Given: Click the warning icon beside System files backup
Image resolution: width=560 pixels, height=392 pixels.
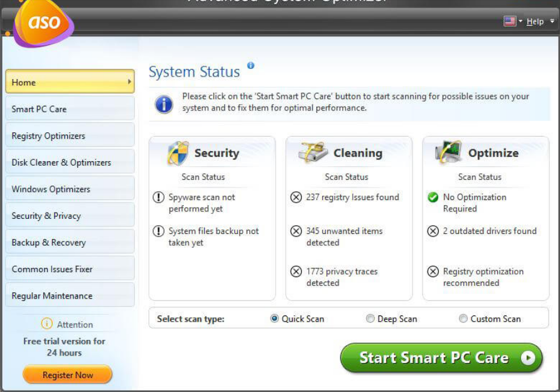Looking at the screenshot, I should (x=159, y=231).
